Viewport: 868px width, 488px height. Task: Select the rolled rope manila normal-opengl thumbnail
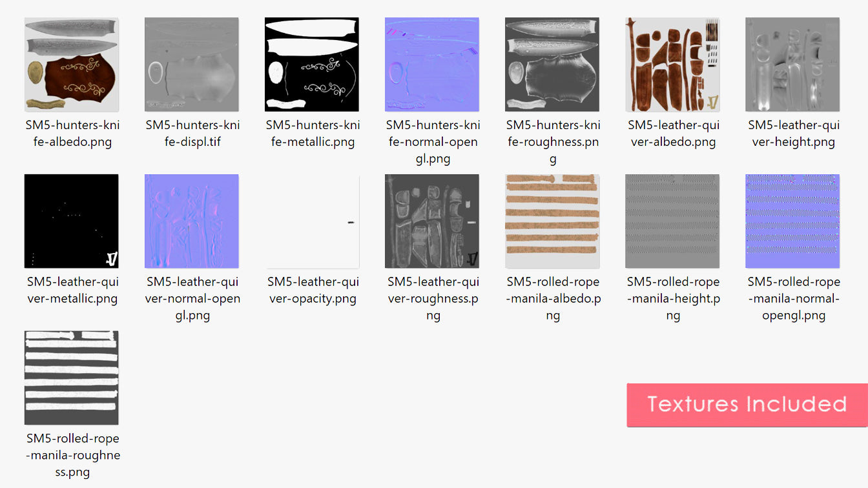[792, 221]
